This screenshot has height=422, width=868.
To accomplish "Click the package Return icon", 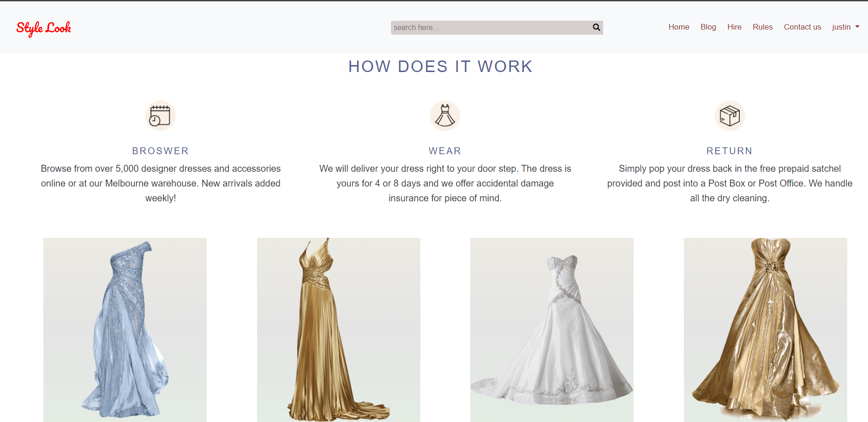I will (730, 116).
